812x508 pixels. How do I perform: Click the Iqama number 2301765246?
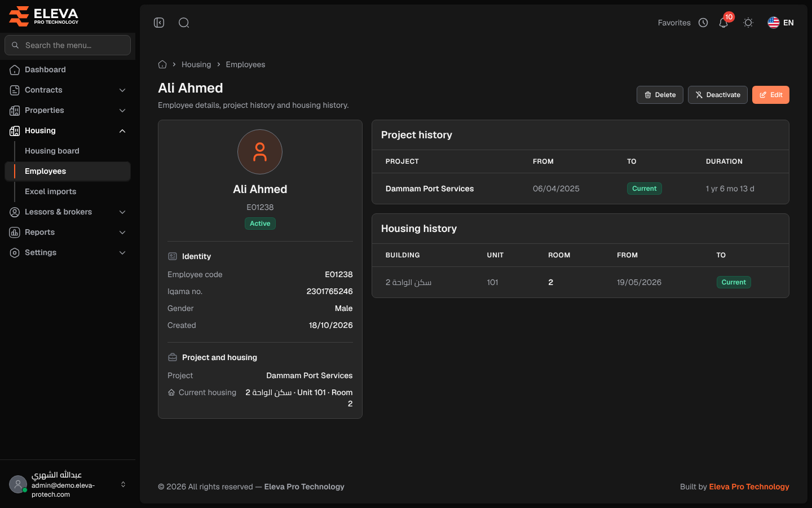tap(329, 291)
